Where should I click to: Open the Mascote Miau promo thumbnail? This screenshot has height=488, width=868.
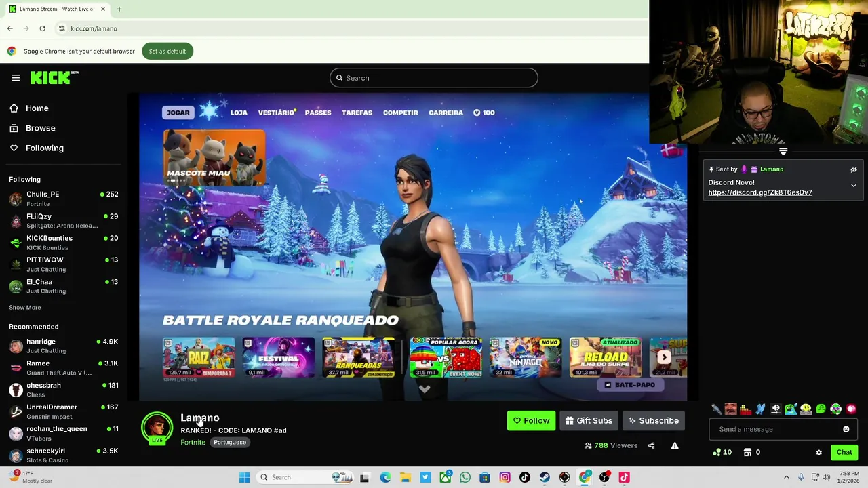214,158
